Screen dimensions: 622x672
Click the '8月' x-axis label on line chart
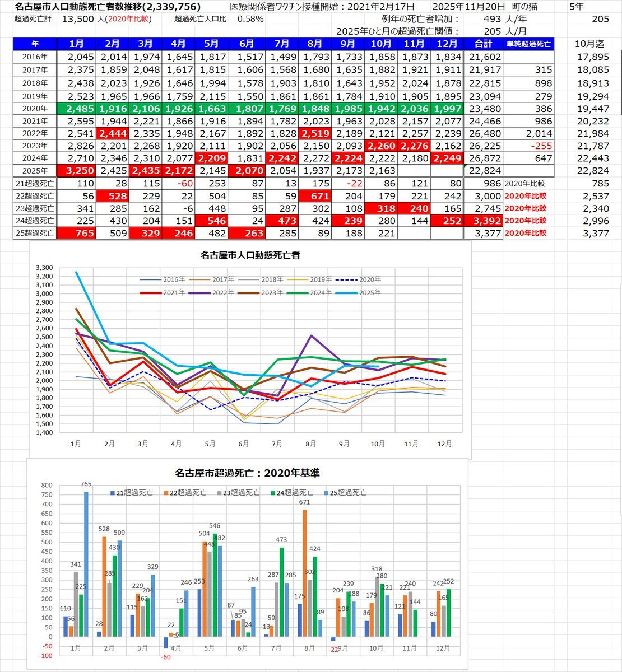pos(310,444)
